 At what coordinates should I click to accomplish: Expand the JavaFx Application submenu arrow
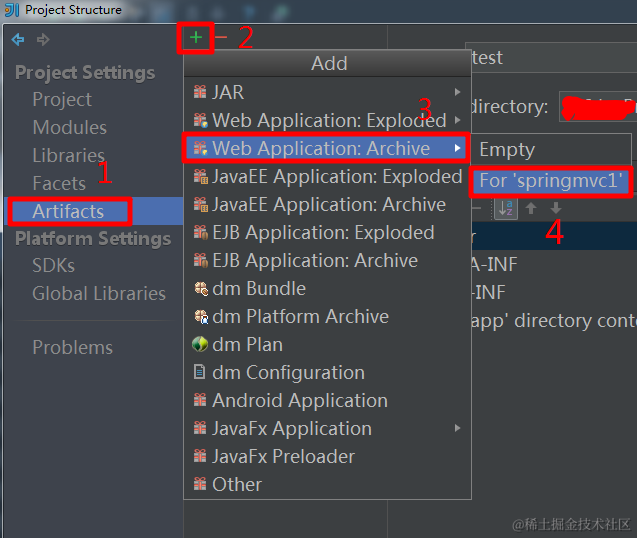pyautogui.click(x=458, y=428)
